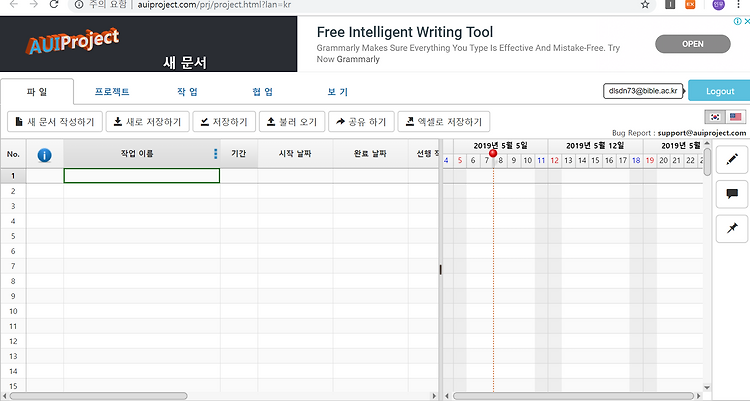The image size is (750, 401).
Task: Click the 완료 날짜 column header
Action: click(x=370, y=154)
